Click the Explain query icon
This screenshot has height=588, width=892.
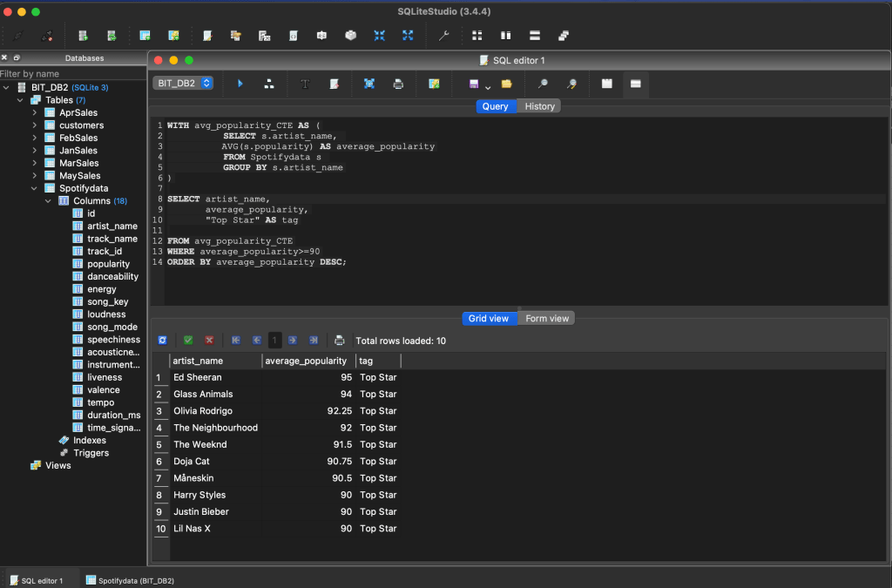pos(269,84)
